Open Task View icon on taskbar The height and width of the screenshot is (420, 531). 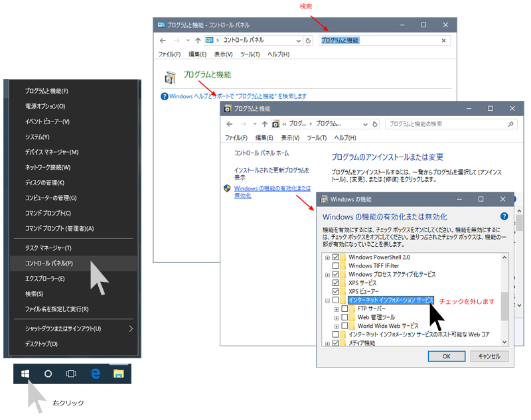click(71, 374)
